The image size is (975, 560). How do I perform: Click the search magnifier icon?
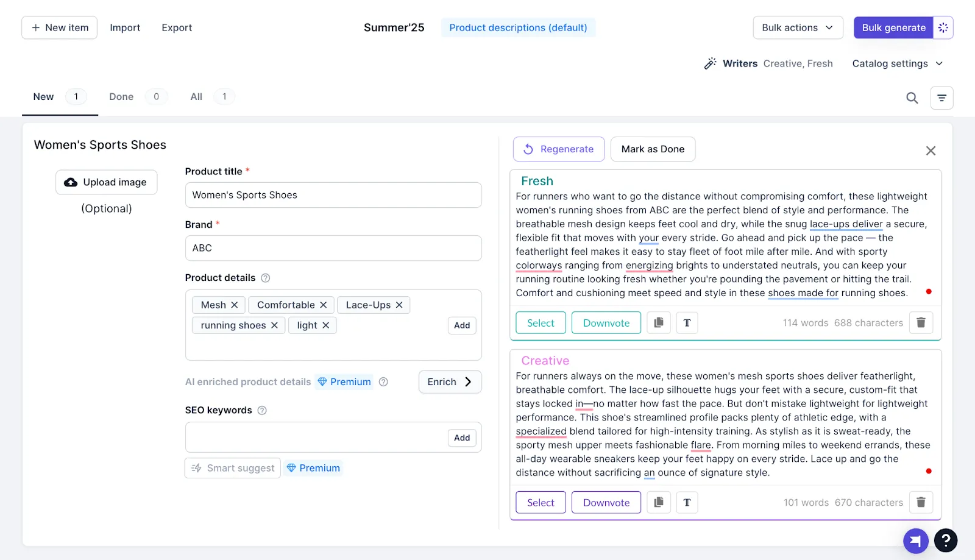pyautogui.click(x=912, y=97)
